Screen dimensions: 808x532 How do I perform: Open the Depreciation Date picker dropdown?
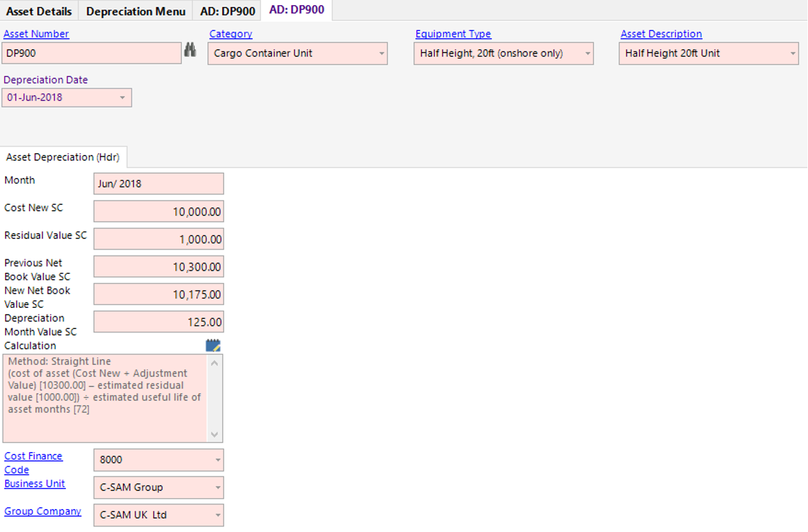pyautogui.click(x=123, y=98)
